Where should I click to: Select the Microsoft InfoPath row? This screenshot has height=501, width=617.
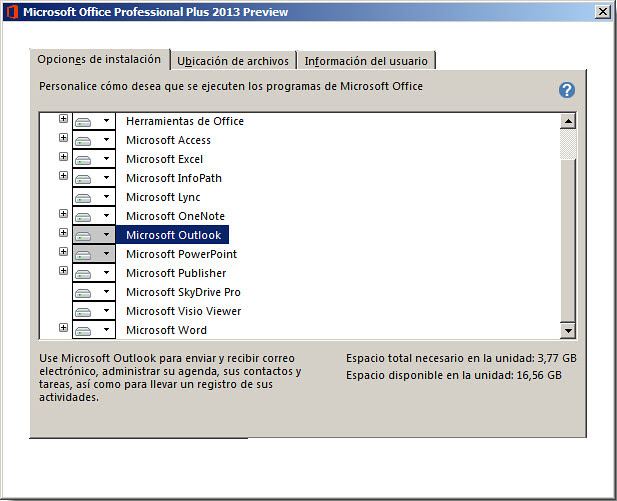[174, 178]
